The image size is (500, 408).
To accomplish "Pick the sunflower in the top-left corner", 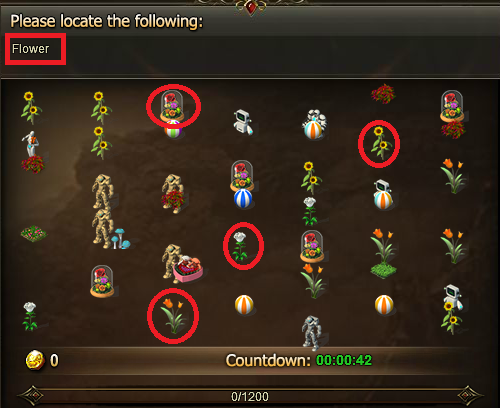I will (31, 108).
